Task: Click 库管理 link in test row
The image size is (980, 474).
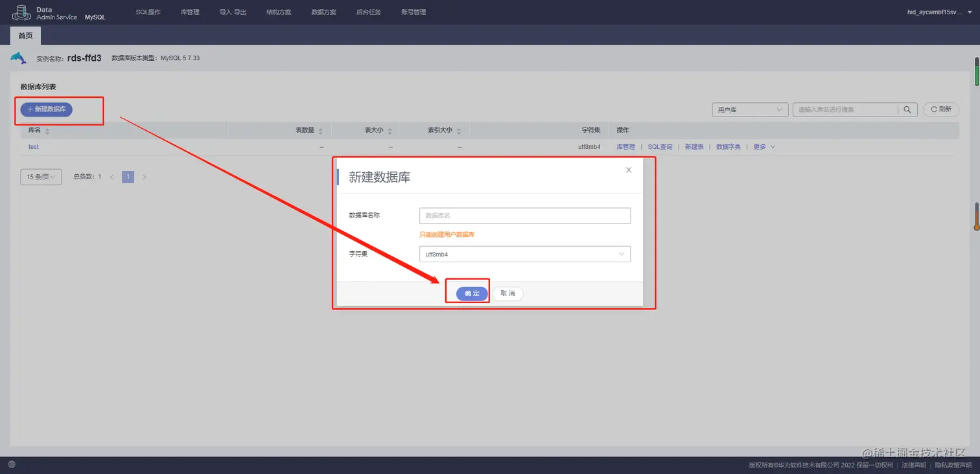Action: [x=625, y=147]
